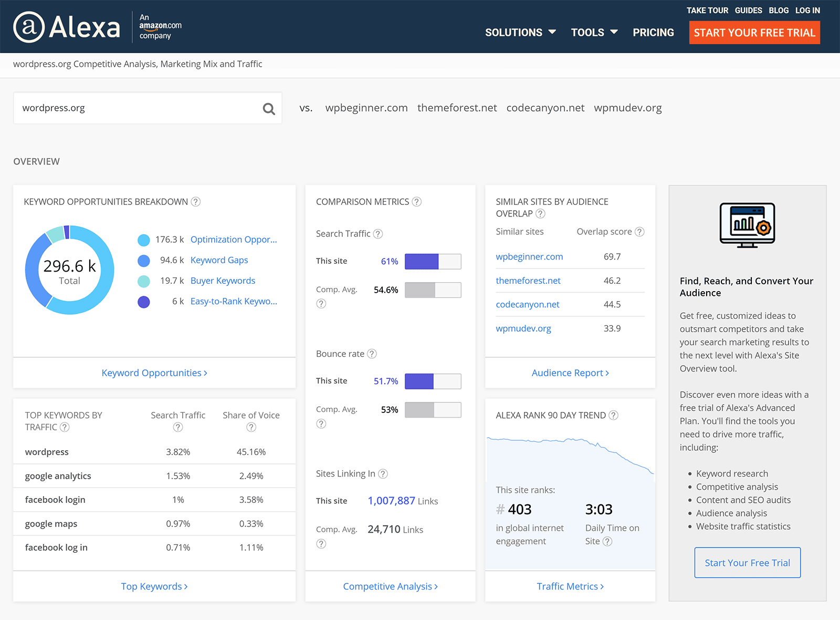Select the 'facebook login' keyword row
840x620 pixels.
coord(154,500)
